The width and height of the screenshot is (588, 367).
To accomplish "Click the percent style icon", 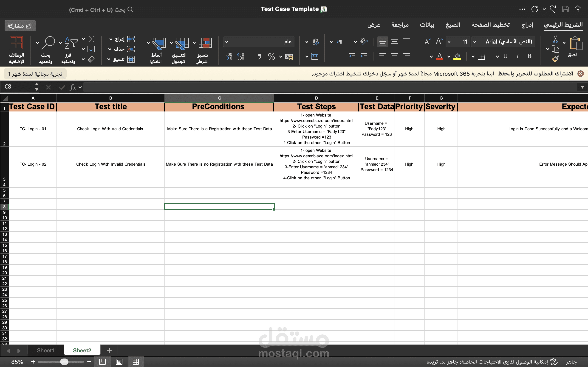I will coord(271,57).
